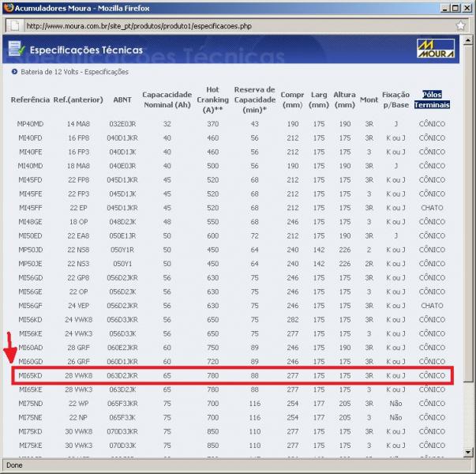The image size is (476, 474).
Task: Click the 032E0JR ABNT code cell
Action: tap(122, 124)
